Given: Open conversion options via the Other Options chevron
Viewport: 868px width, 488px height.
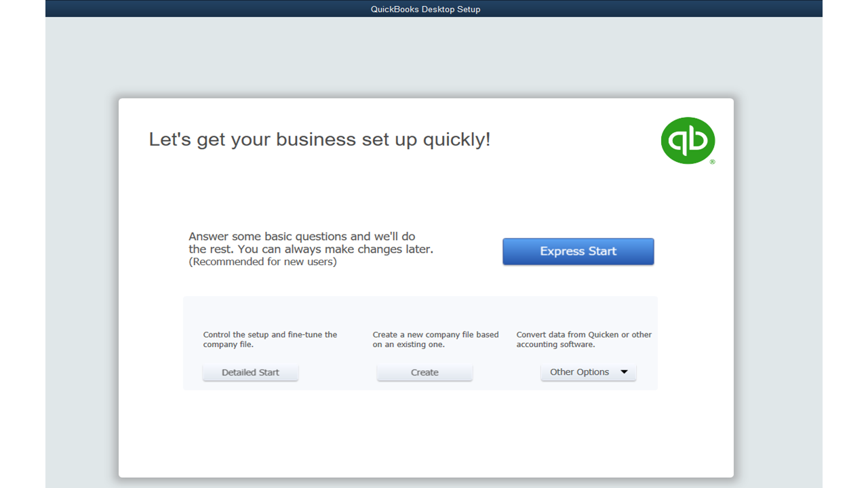Looking at the screenshot, I should 623,371.
